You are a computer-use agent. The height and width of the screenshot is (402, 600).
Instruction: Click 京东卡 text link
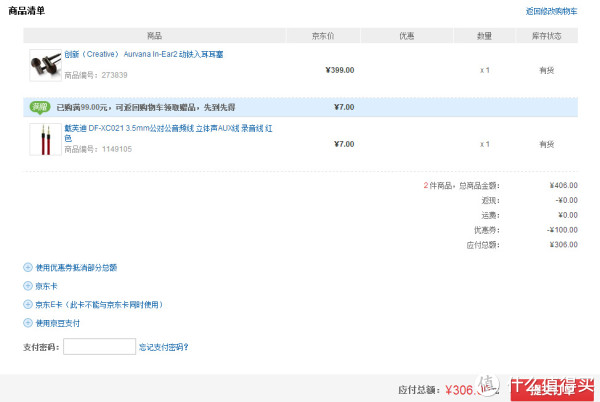click(x=46, y=286)
